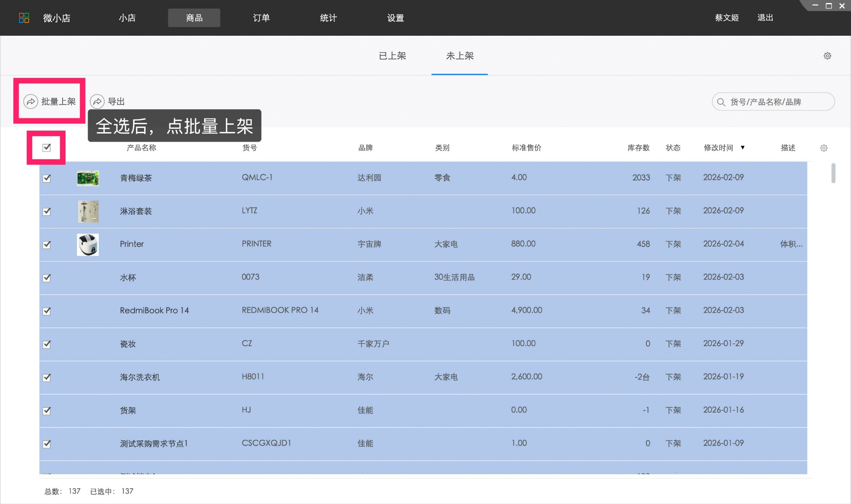Open the 青梅绿茶 product thumbnail
851x504 pixels.
[88, 178]
